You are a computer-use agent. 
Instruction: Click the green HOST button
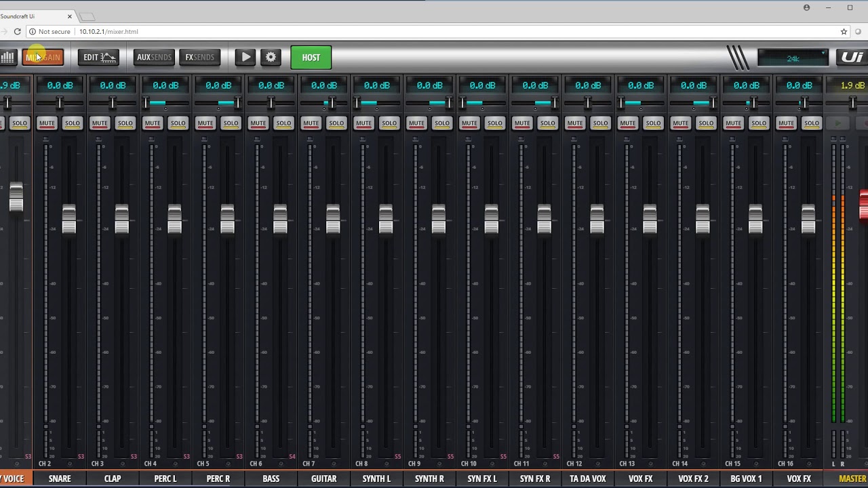(311, 58)
